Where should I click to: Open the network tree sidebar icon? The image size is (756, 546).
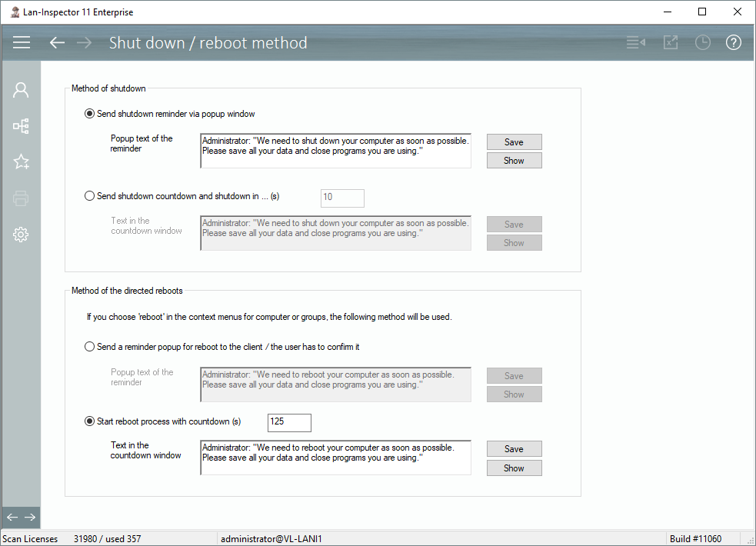[21, 126]
